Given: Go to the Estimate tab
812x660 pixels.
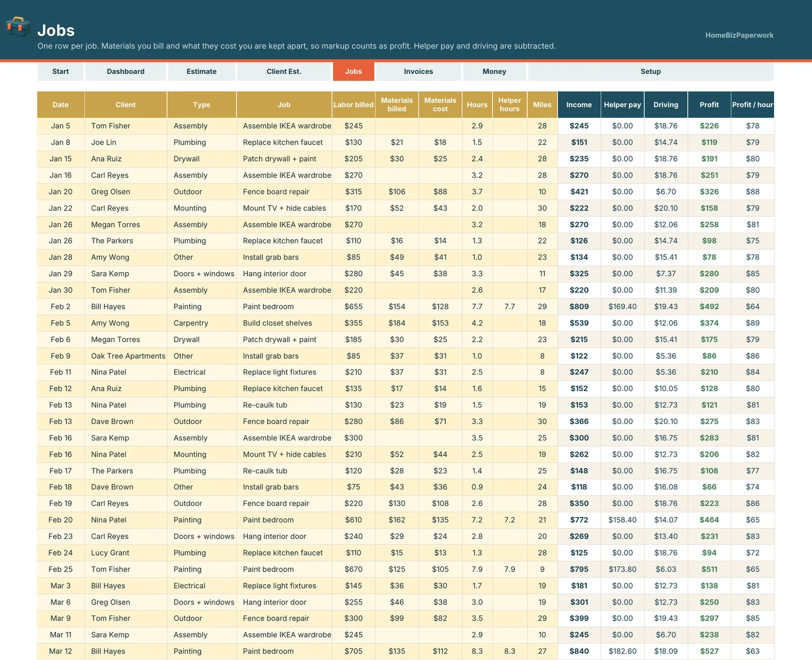Looking at the screenshot, I should (202, 71).
